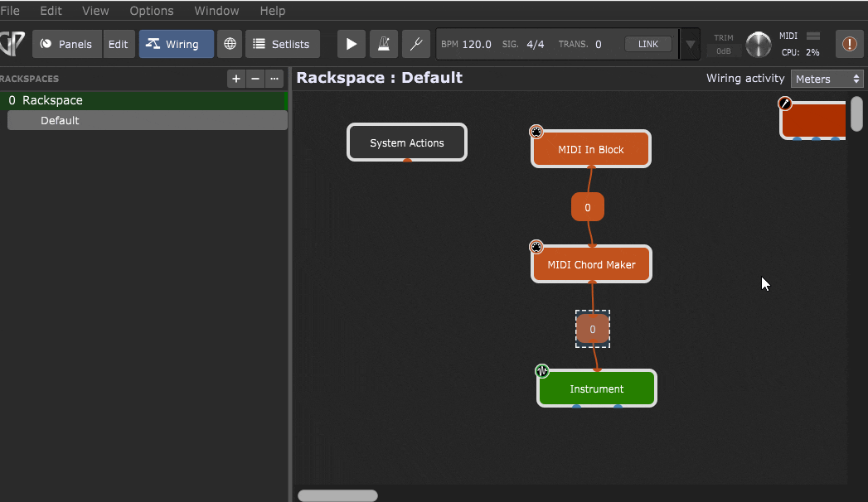This screenshot has height=502, width=868.
Task: Open the Wiring activity Meters dropdown
Action: point(827,79)
